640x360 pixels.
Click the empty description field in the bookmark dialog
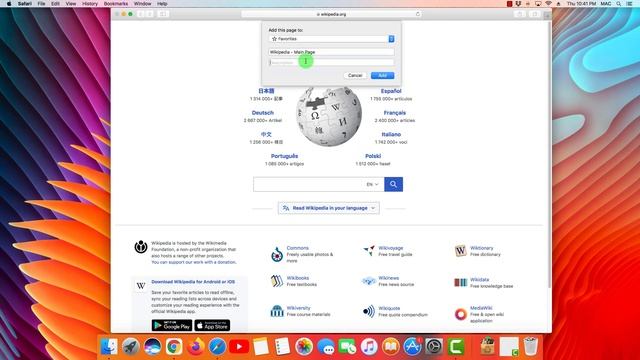[x=331, y=62]
